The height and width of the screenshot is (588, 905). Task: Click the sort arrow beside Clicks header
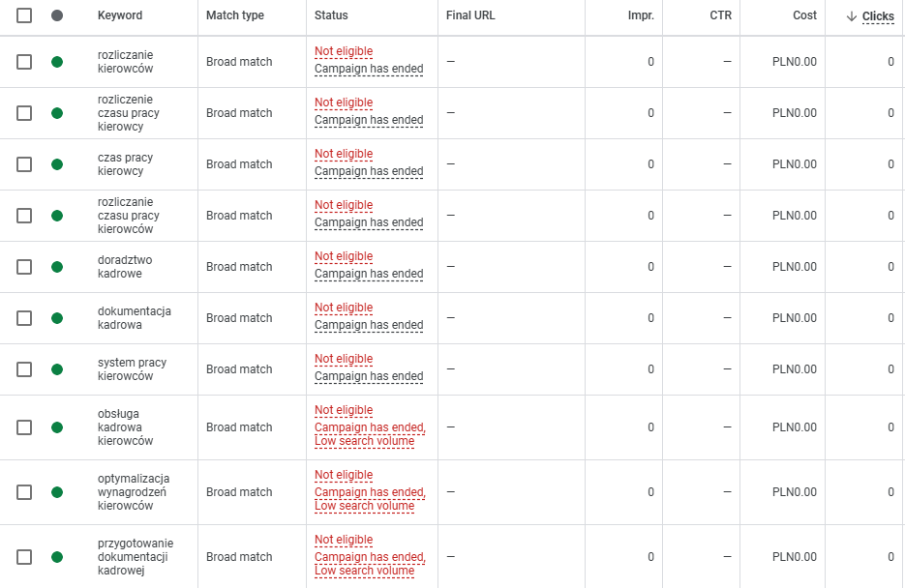[852, 16]
